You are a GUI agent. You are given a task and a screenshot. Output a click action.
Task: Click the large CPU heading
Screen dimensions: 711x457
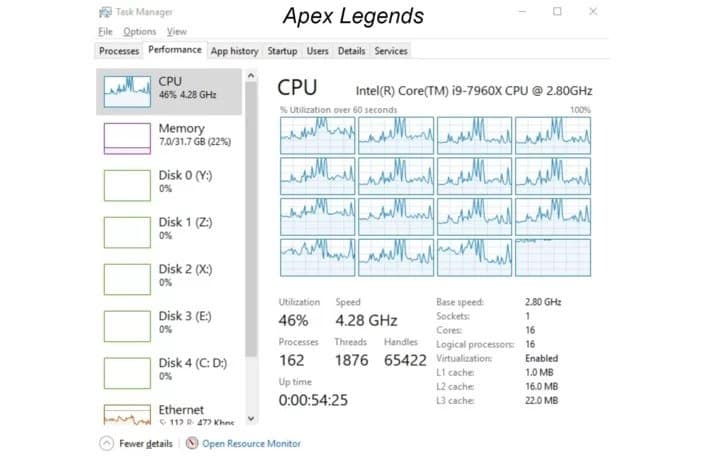click(297, 88)
